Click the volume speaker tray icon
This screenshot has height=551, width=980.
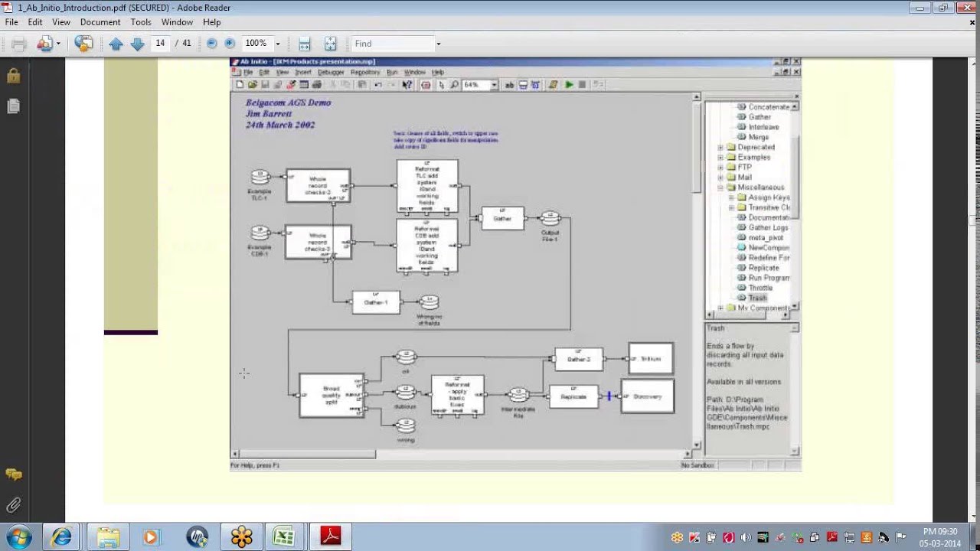[x=746, y=537]
